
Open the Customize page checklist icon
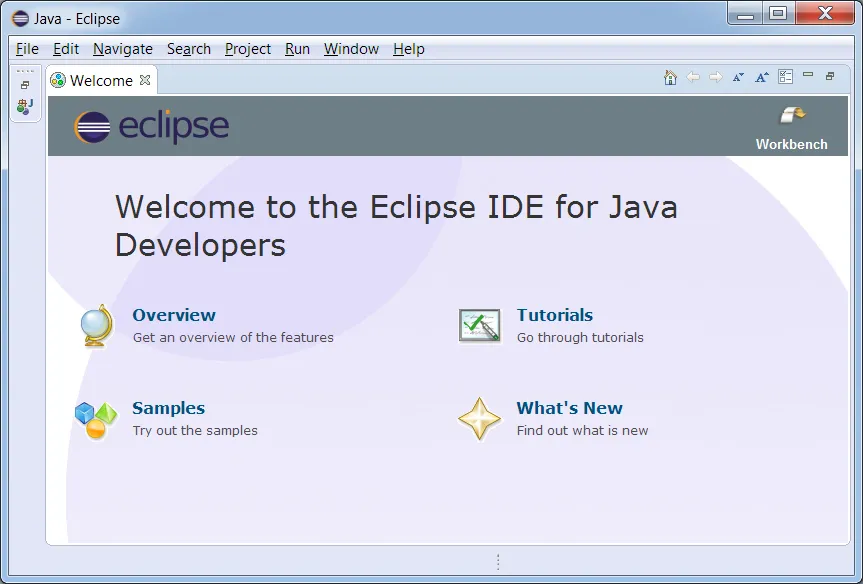point(785,77)
